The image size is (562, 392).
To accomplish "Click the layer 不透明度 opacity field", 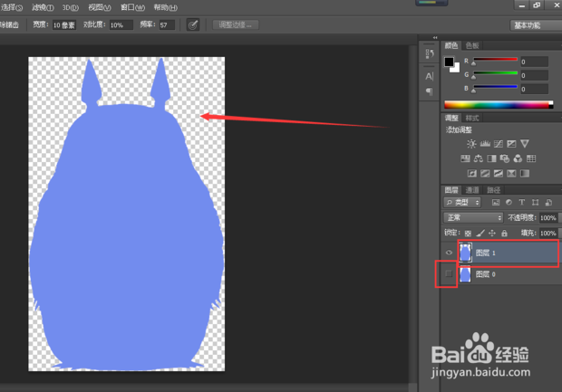I will 548,217.
